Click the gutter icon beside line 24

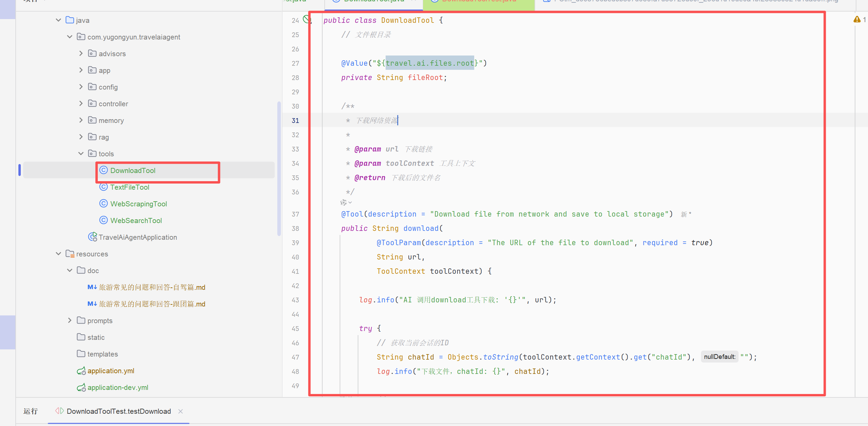coord(307,19)
